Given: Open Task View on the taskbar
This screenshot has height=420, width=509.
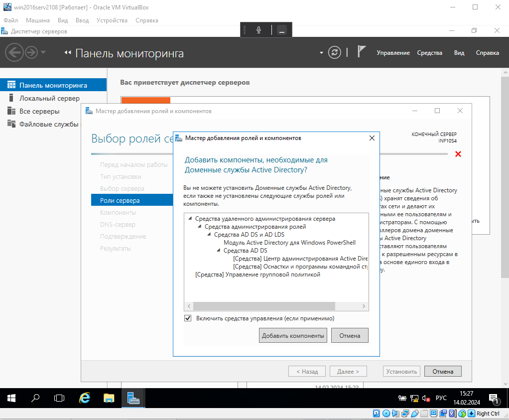Looking at the screenshot, I should pyautogui.click(x=59, y=398).
